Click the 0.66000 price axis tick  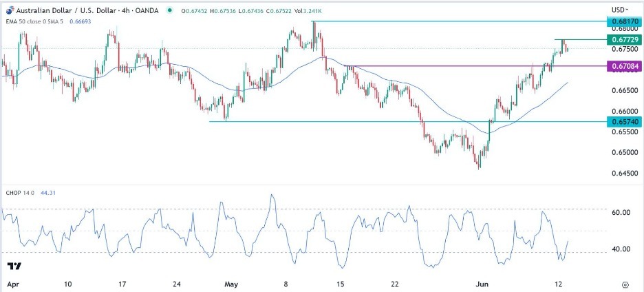click(624, 112)
